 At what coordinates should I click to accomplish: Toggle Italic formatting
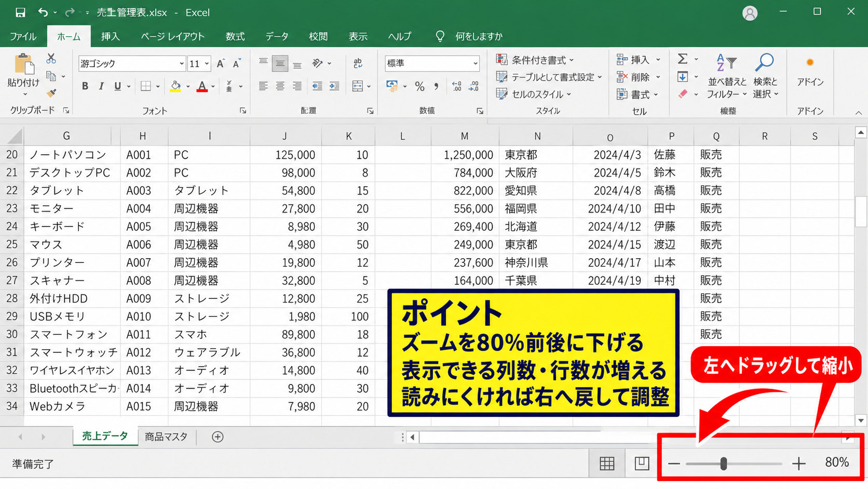point(101,86)
